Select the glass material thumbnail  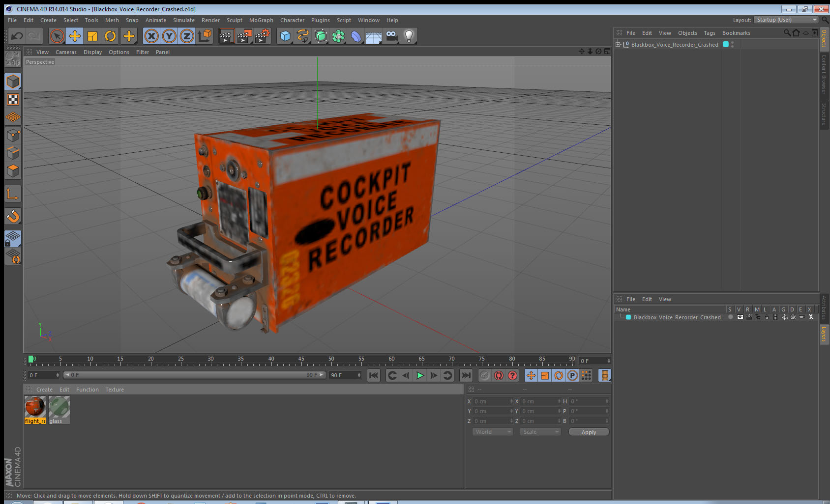point(59,410)
